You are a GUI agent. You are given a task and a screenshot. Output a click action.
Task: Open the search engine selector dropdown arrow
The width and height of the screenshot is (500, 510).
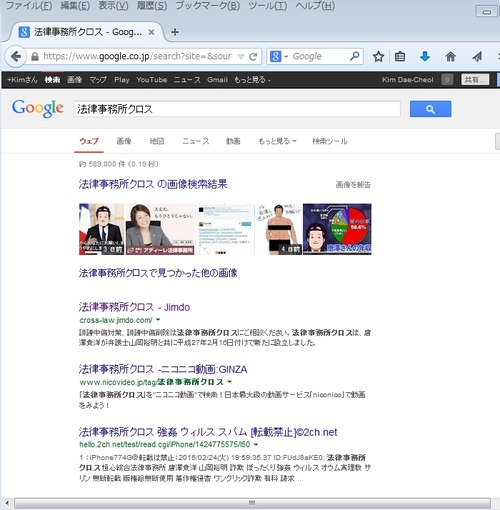click(286, 57)
